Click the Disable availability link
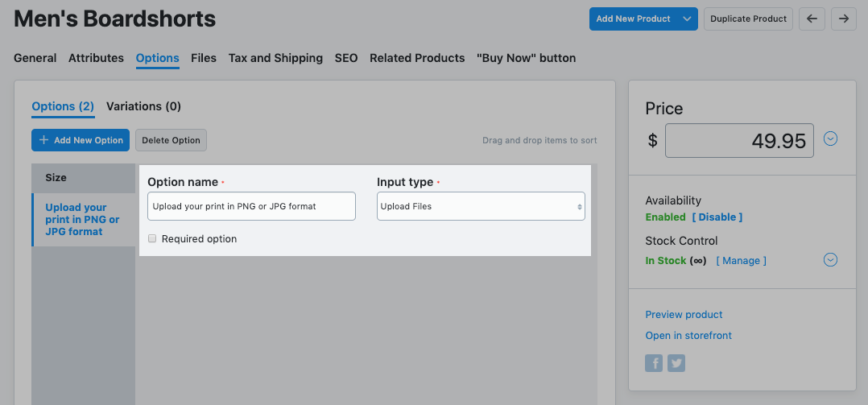The image size is (868, 405). point(717,217)
